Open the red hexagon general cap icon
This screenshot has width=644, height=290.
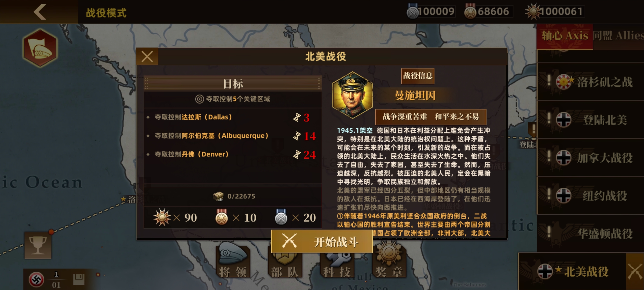(40, 48)
